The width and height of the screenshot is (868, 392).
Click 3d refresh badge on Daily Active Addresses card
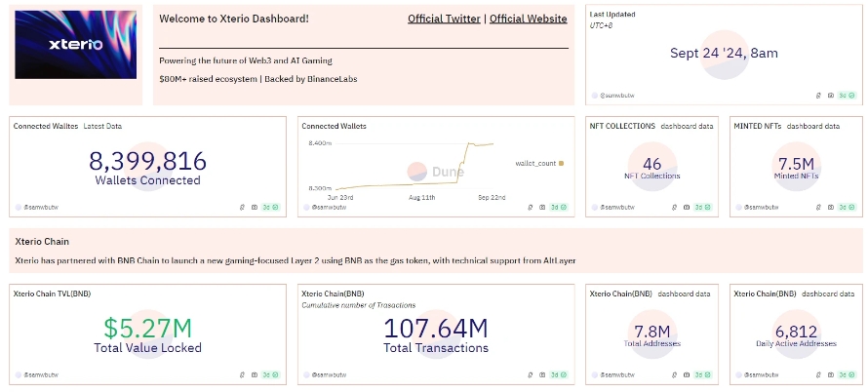click(x=847, y=374)
